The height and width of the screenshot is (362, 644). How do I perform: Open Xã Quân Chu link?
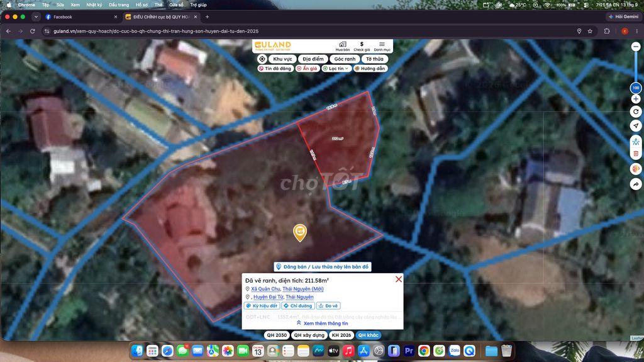[266, 289]
